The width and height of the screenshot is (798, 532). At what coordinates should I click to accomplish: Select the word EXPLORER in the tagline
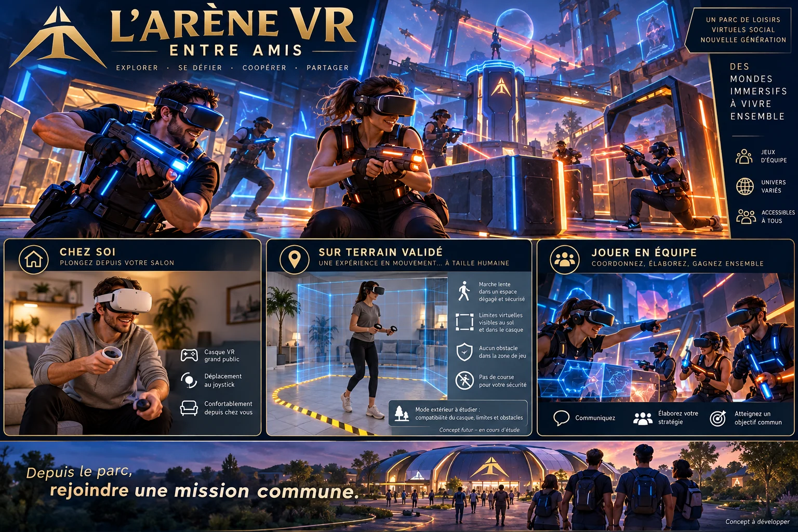tap(137, 68)
